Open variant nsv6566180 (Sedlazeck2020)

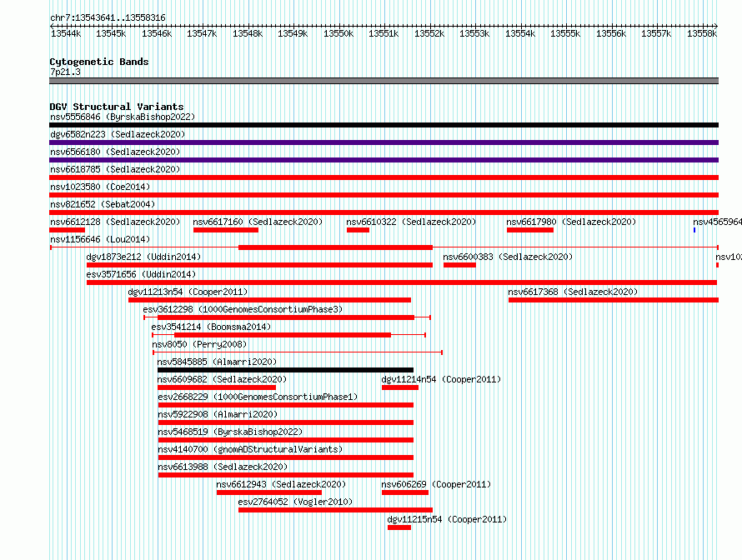115,152
